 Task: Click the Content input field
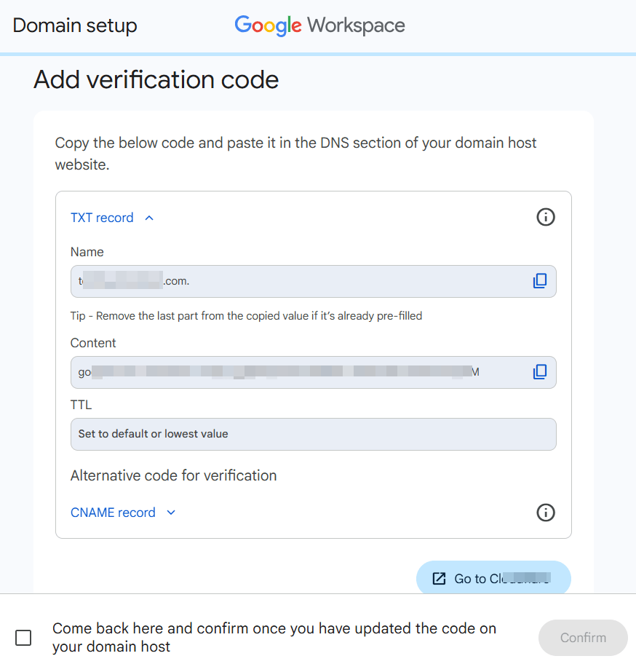point(314,372)
